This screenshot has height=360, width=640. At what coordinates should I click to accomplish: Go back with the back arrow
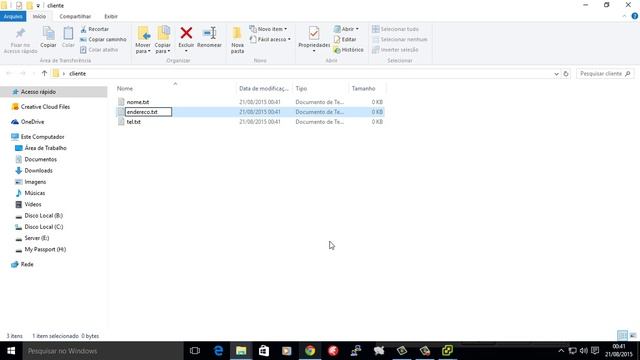click(9, 73)
